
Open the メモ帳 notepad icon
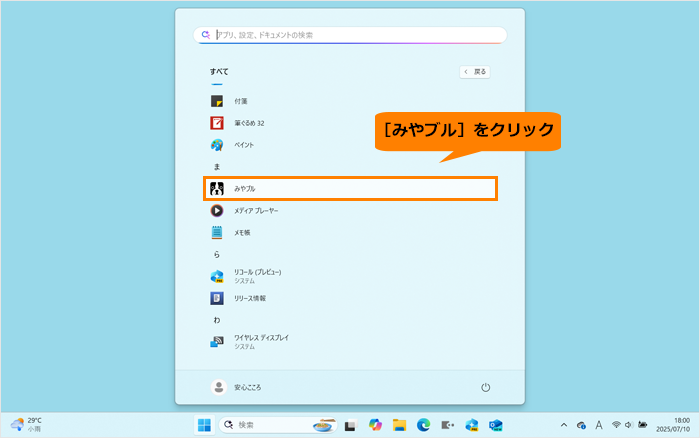pyautogui.click(x=217, y=232)
